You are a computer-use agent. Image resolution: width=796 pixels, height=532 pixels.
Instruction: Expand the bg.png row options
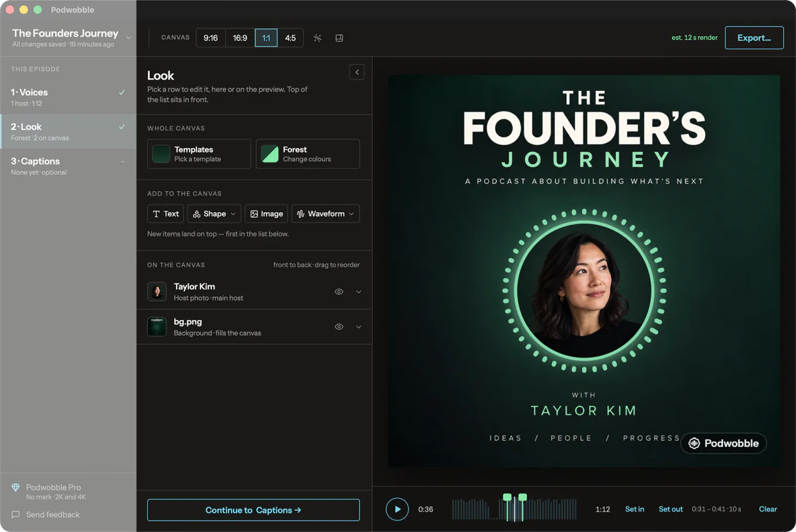pyautogui.click(x=358, y=327)
